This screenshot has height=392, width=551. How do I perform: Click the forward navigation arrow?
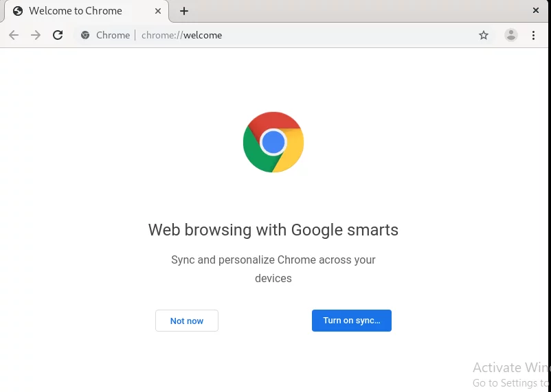click(x=36, y=35)
